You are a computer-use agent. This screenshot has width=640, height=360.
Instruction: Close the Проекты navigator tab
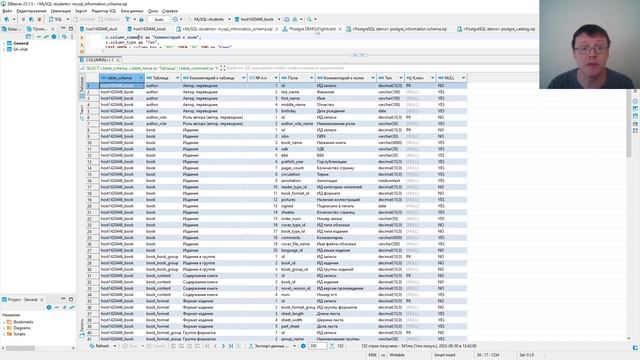point(53,29)
